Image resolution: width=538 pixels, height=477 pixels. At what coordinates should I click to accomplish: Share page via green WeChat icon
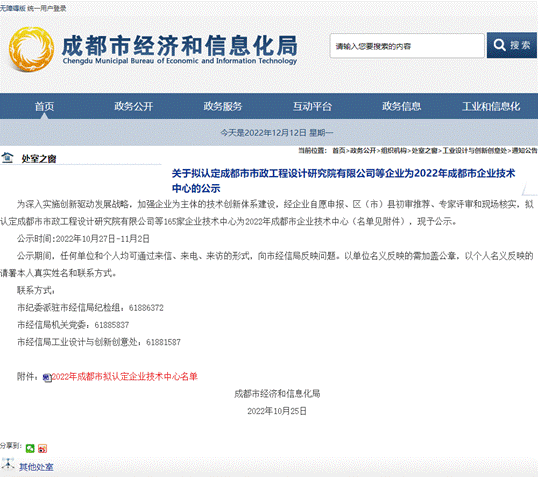pos(30,448)
